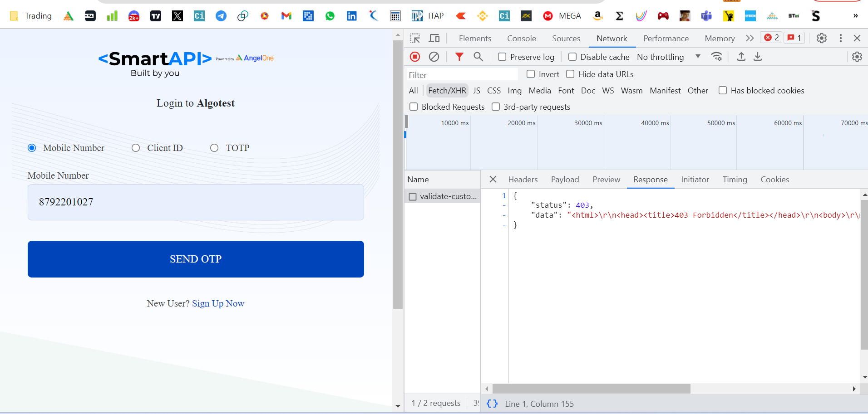Open the TradingView bookmark

tap(156, 16)
